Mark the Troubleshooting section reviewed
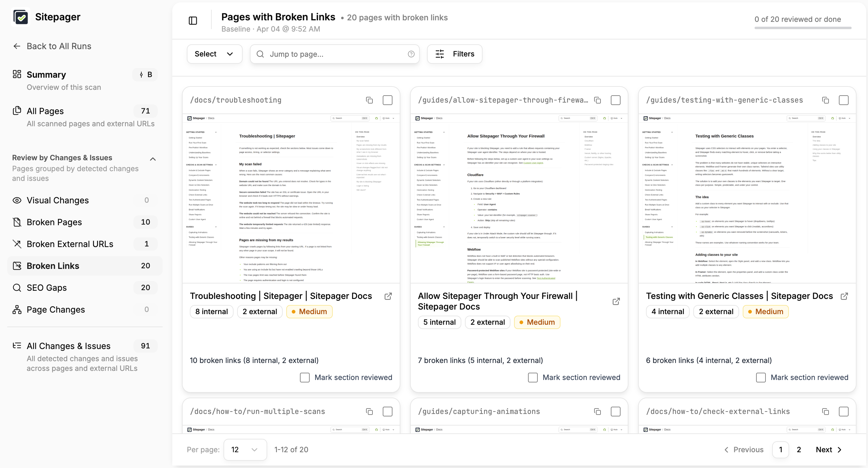The image size is (868, 468). (x=304, y=377)
